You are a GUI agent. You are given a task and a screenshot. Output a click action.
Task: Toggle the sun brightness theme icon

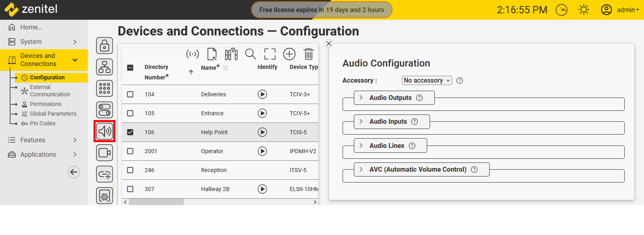[584, 10]
